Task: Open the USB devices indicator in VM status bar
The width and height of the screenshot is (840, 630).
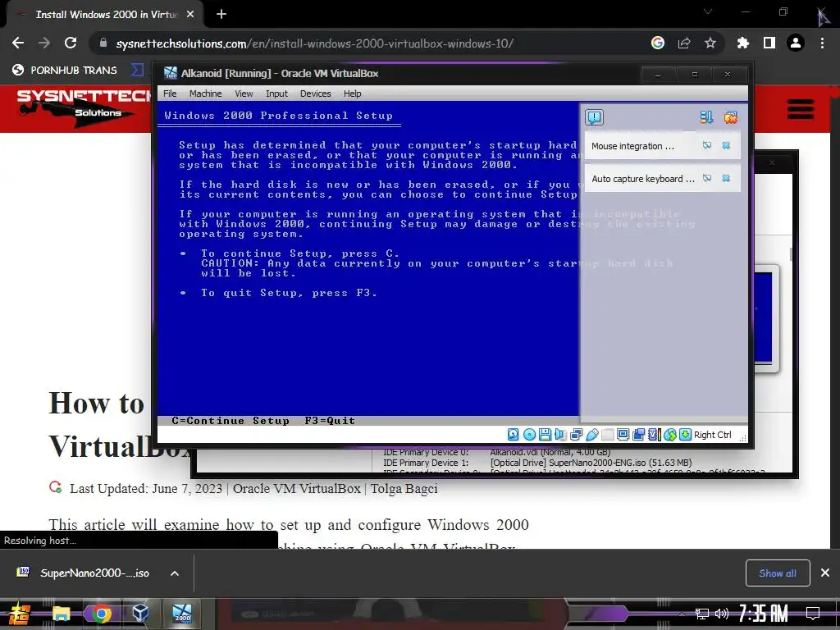Action: 592,435
